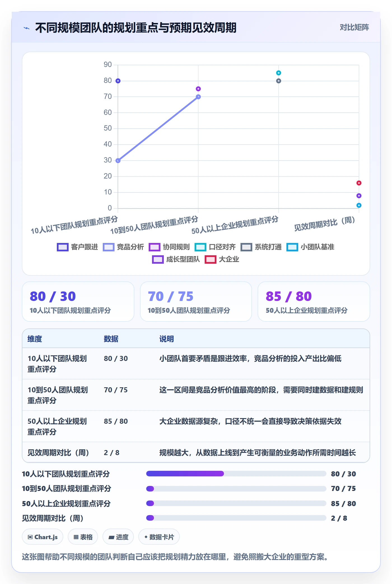Click the 维度 column header
The image size is (392, 584).
[35, 339]
